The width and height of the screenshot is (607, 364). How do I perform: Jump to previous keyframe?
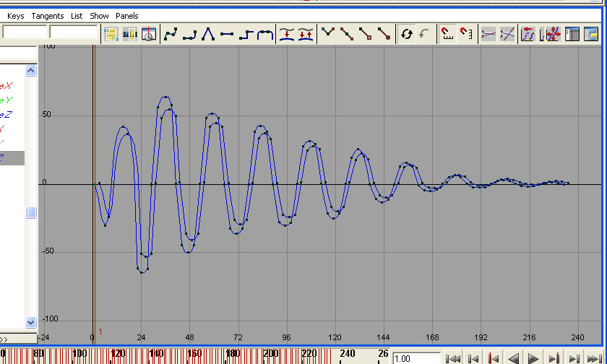pos(494,359)
